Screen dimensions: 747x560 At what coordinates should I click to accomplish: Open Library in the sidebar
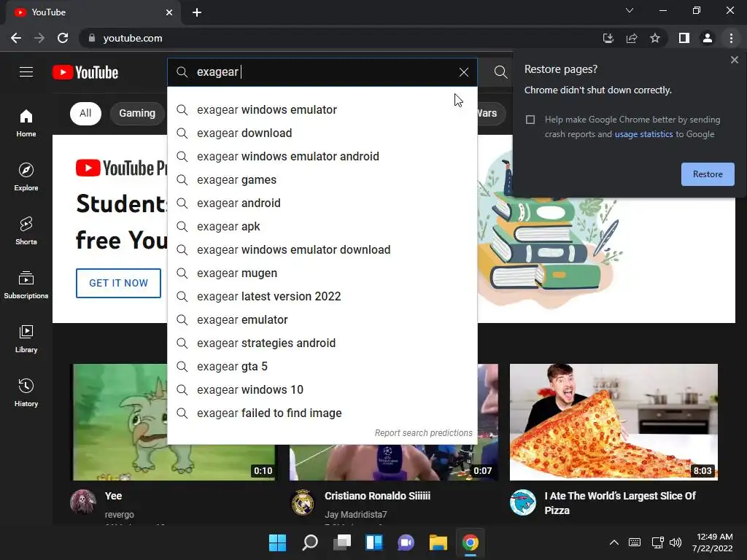tap(26, 338)
